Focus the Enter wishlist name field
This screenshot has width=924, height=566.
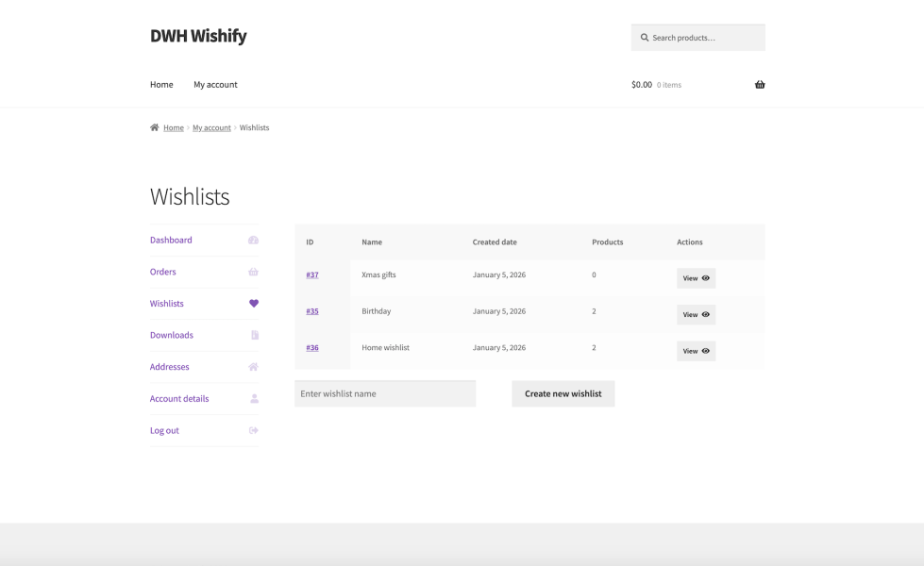pyautogui.click(x=385, y=393)
